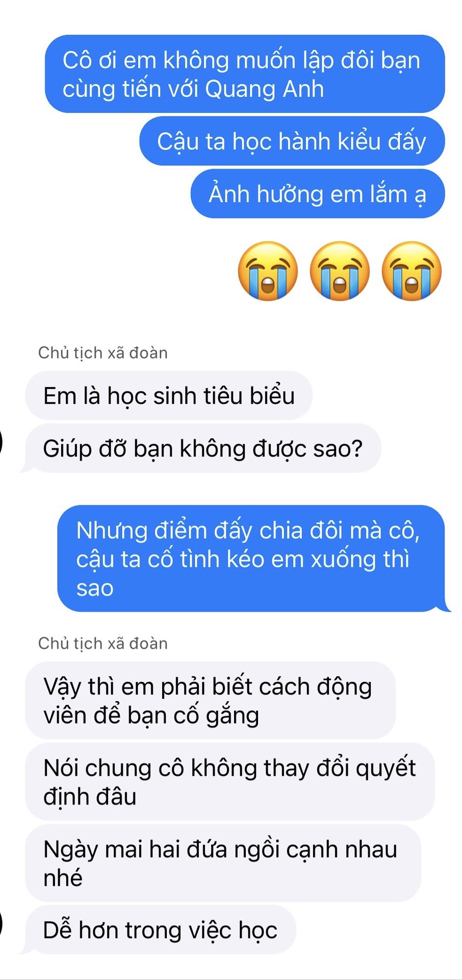Screen dimensions: 462x980
Task: Select message 'Dễ hơn trong việc học'
Action: click(161, 929)
